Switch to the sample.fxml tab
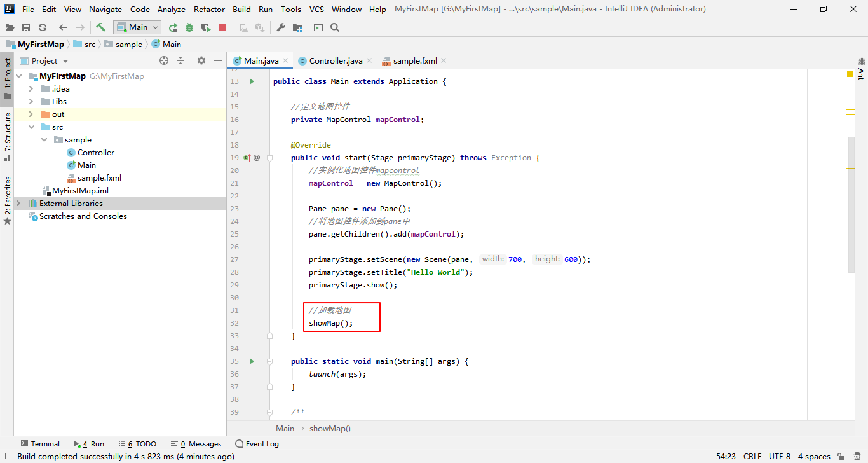Viewport: 868px width, 463px height. pos(415,61)
